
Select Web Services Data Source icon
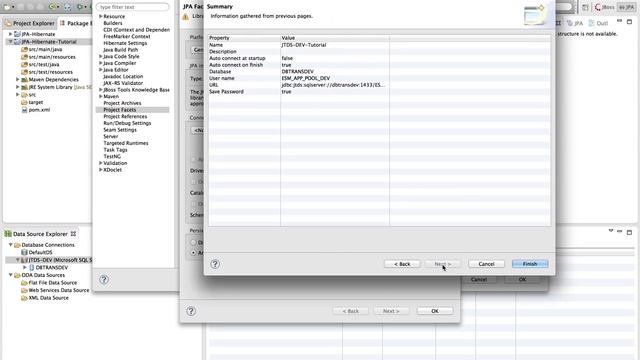coord(24,290)
